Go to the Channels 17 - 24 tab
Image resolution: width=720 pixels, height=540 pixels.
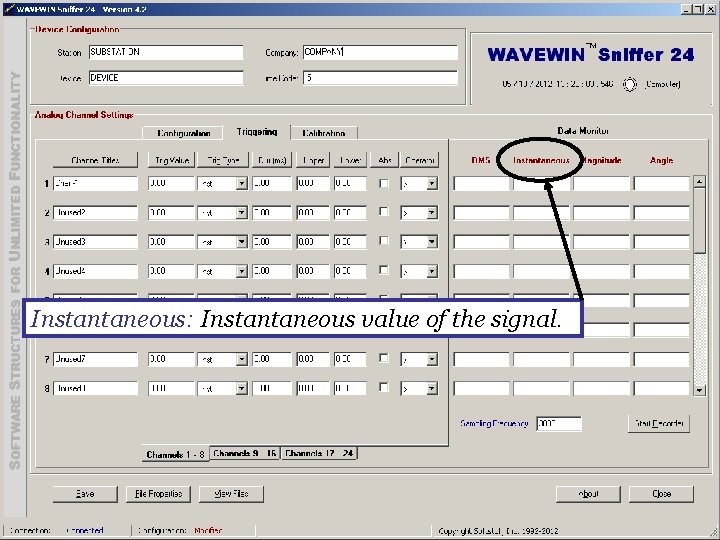(x=319, y=453)
